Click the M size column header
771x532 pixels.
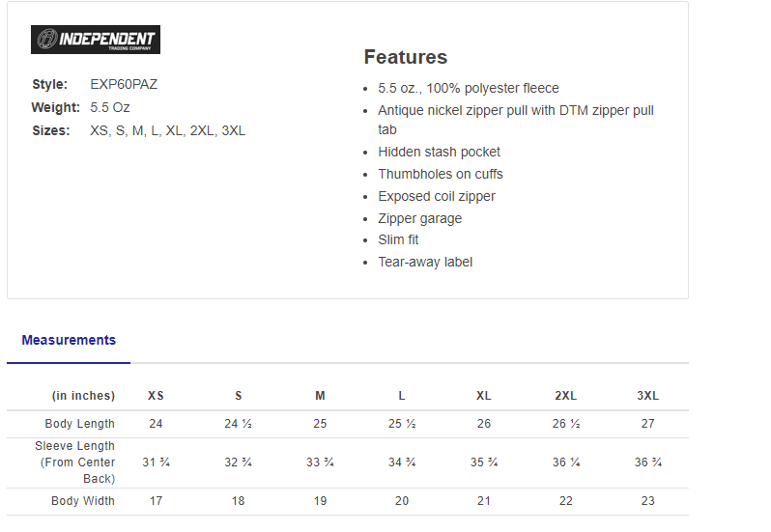click(320, 396)
